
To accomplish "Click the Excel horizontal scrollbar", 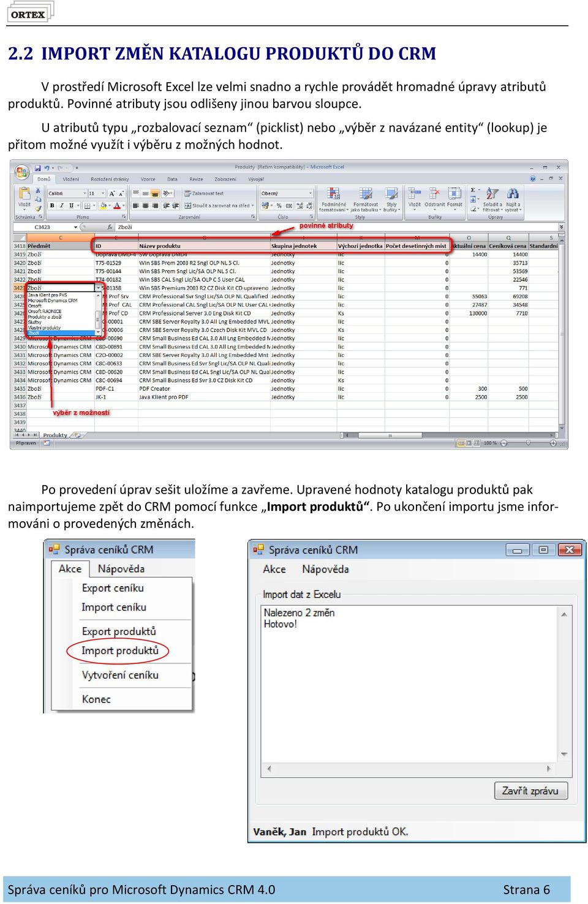I will click(x=451, y=435).
